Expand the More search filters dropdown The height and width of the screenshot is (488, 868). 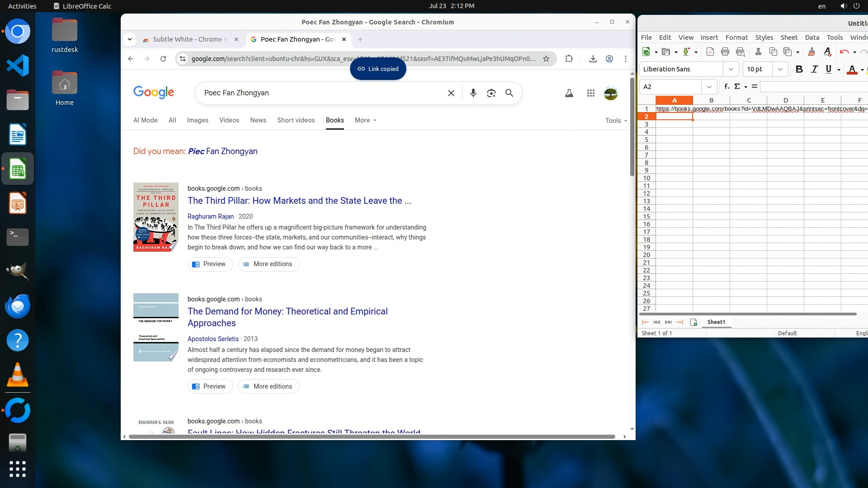[x=365, y=120]
